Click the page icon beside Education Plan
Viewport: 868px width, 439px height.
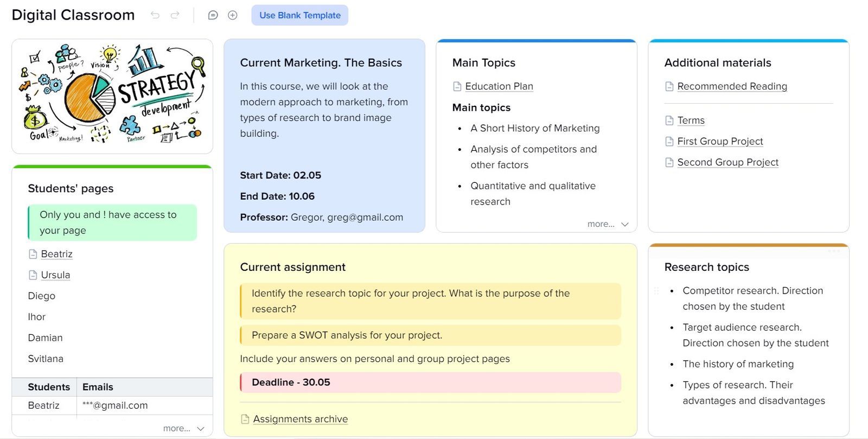[457, 86]
